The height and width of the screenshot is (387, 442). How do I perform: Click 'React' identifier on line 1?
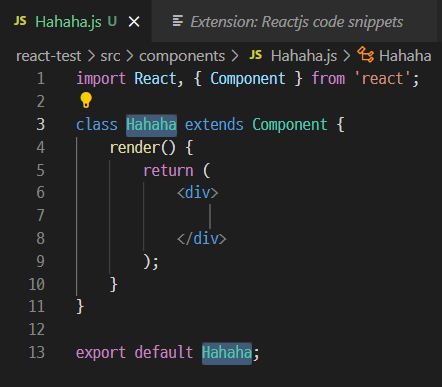[155, 79]
